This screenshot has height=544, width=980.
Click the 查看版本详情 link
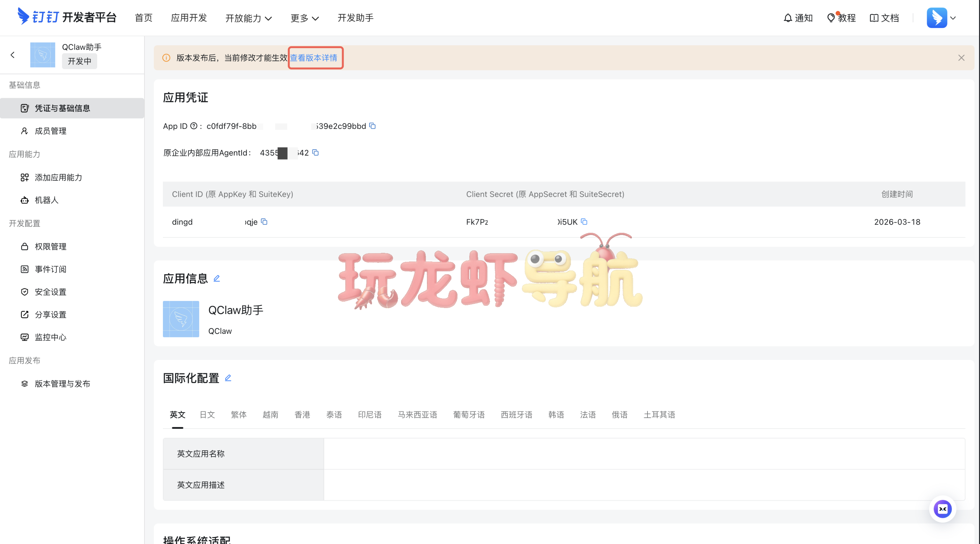point(313,58)
